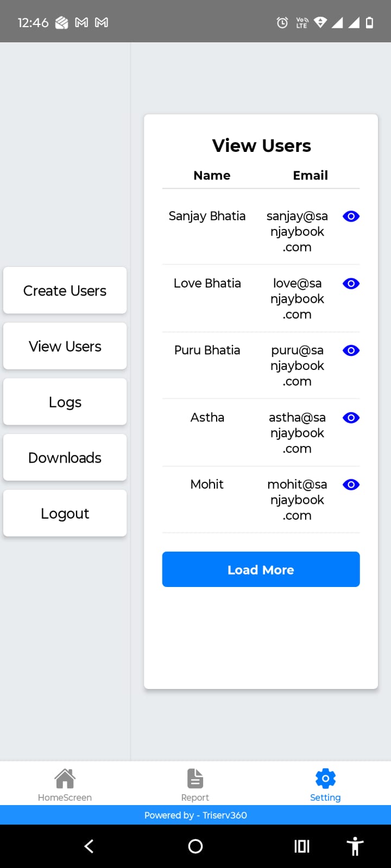Open the Report document icon
391x868 pixels.
pyautogui.click(x=195, y=779)
